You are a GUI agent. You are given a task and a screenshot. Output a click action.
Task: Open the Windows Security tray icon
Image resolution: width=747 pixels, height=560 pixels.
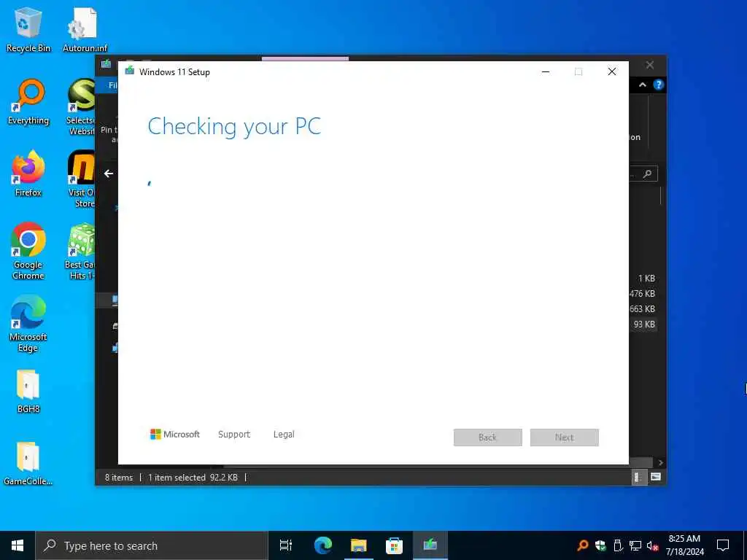pyautogui.click(x=600, y=545)
